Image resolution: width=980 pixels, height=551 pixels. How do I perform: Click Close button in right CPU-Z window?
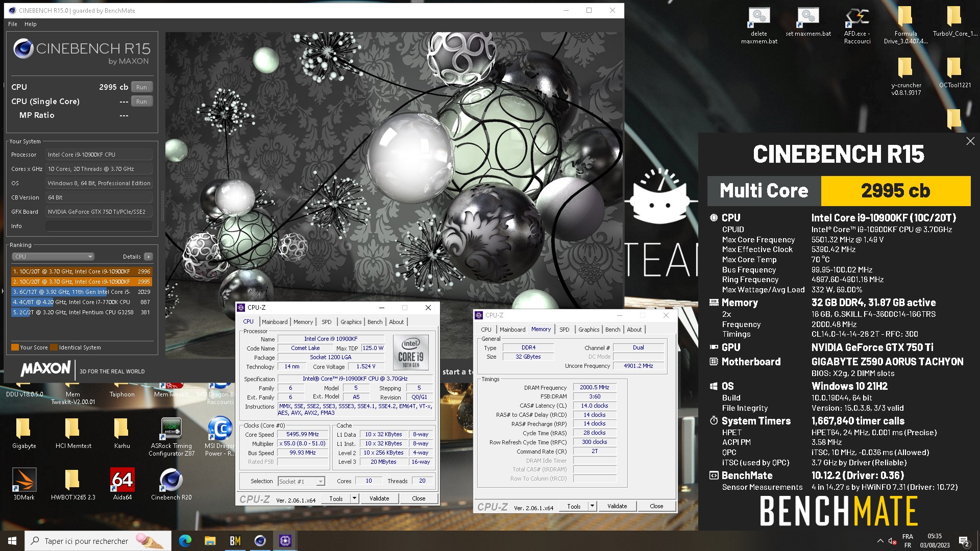[x=656, y=506]
